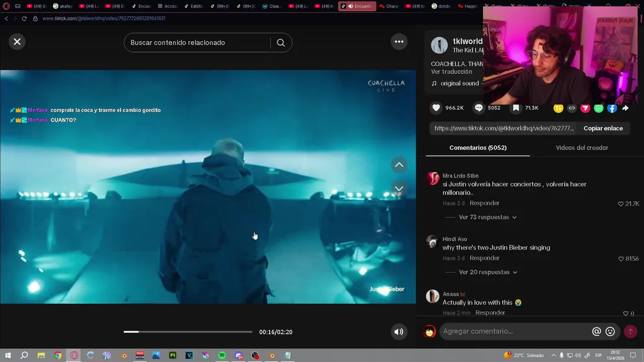Open tklworld creator avatar
This screenshot has width=644, height=362.
pos(439,45)
